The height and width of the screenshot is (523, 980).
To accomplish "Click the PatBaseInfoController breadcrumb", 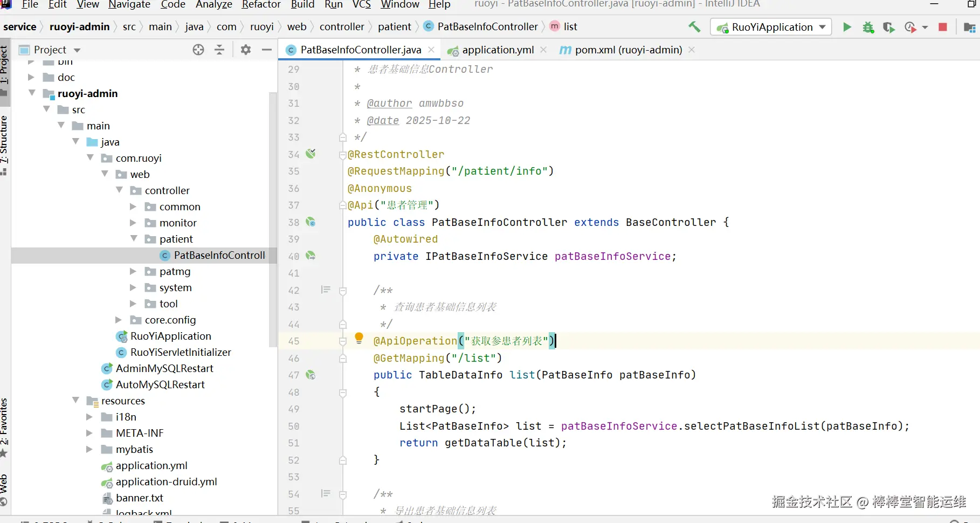I will 481,26.
